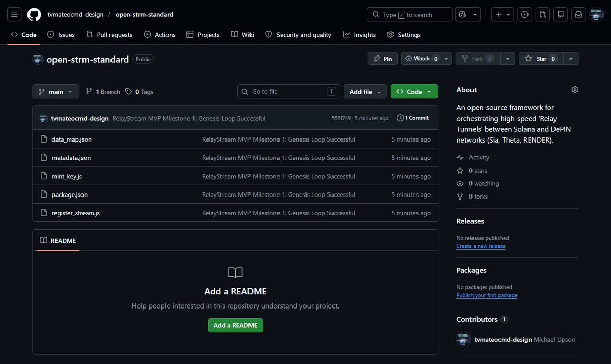Open the repository Settings tab
The height and width of the screenshot is (364, 611).
(404, 35)
